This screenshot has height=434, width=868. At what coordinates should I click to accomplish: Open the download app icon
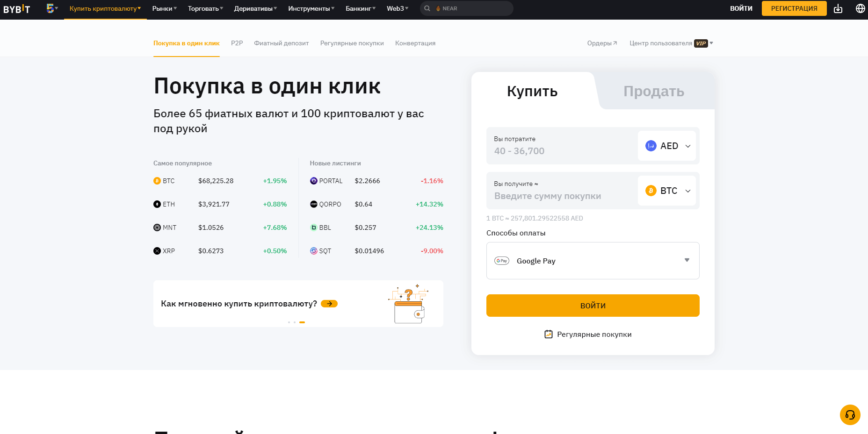tap(838, 8)
